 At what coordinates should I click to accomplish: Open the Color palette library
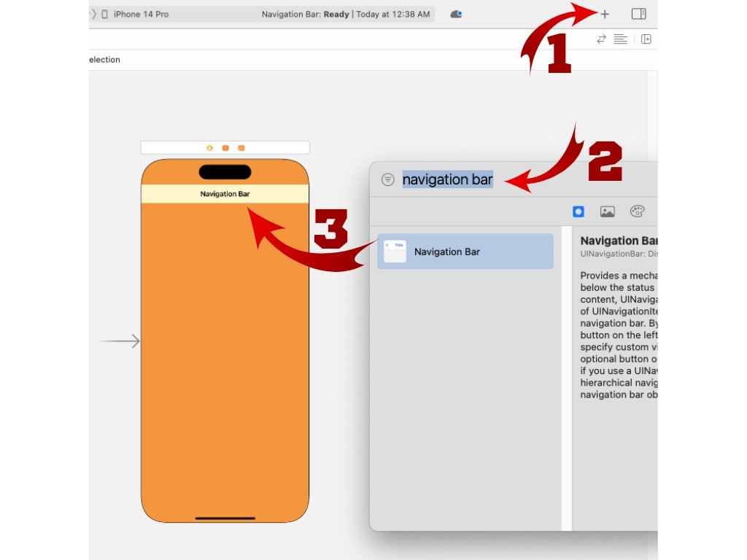(638, 211)
